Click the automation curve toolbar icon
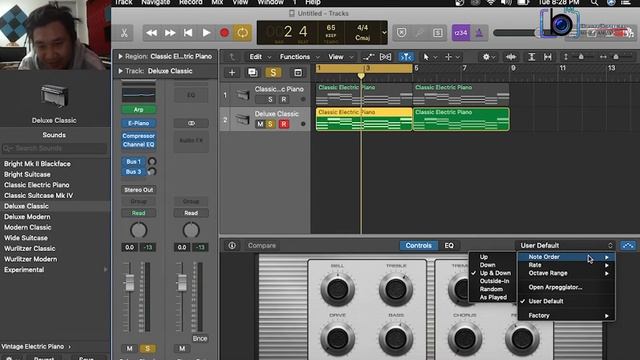Viewport: 640px width, 360px height. (368, 57)
